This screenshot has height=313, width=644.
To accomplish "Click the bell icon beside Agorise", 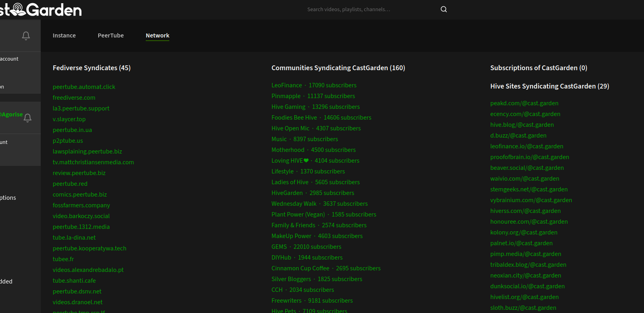I will (x=28, y=118).
